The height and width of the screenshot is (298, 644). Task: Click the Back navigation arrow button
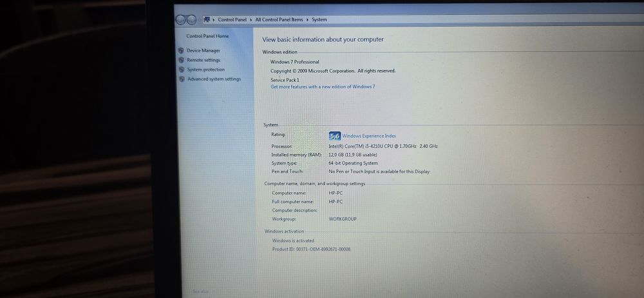click(180, 19)
